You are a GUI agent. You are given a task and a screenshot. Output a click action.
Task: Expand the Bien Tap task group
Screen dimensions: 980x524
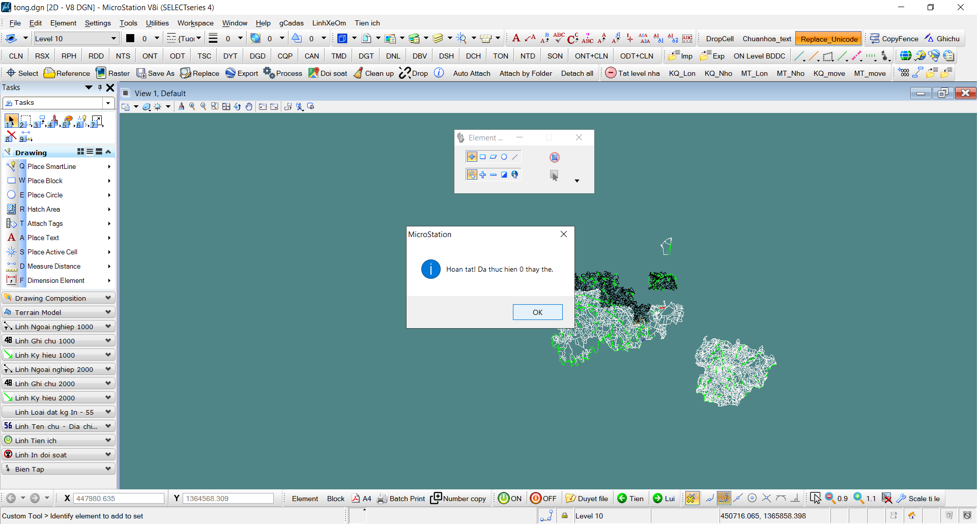(59, 469)
